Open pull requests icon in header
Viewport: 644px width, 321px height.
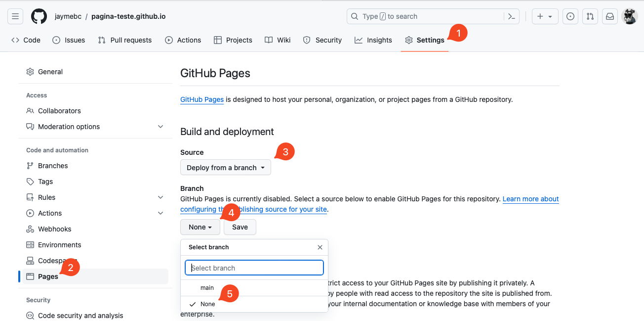(590, 16)
